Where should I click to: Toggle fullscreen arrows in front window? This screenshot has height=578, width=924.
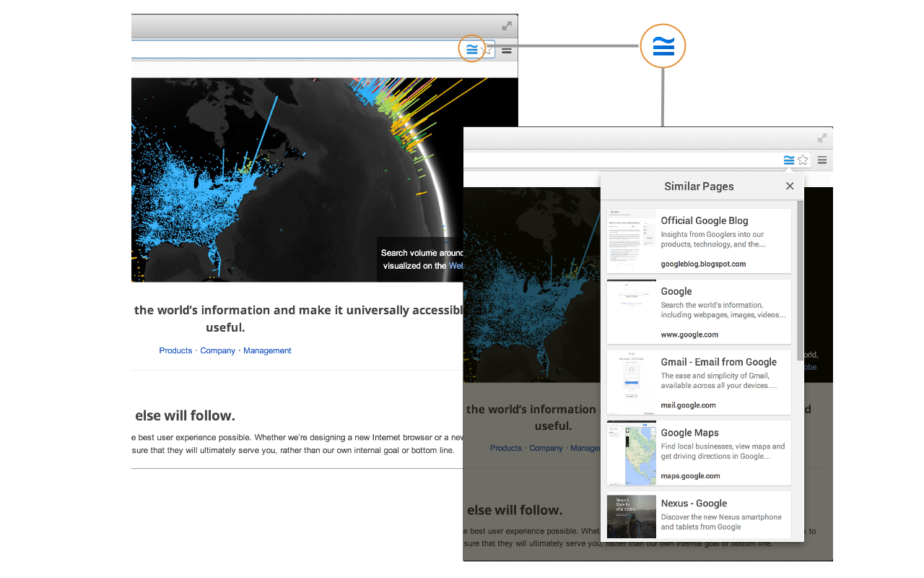(822, 137)
